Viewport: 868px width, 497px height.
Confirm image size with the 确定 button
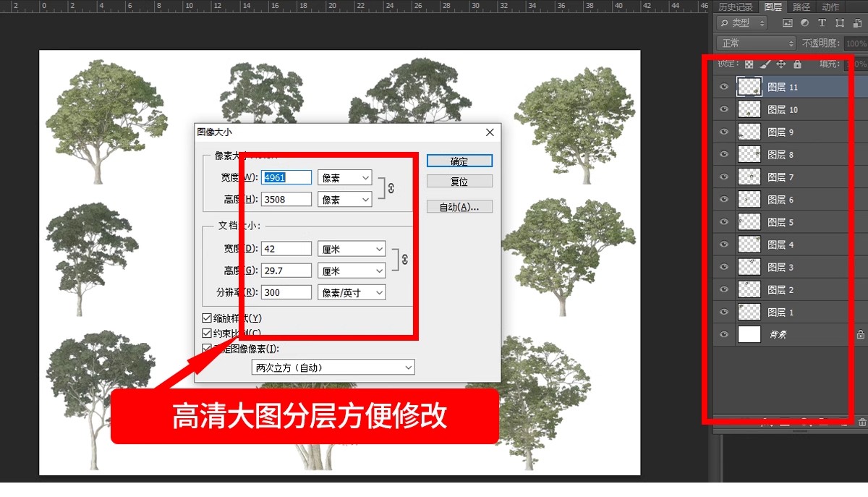(x=459, y=161)
